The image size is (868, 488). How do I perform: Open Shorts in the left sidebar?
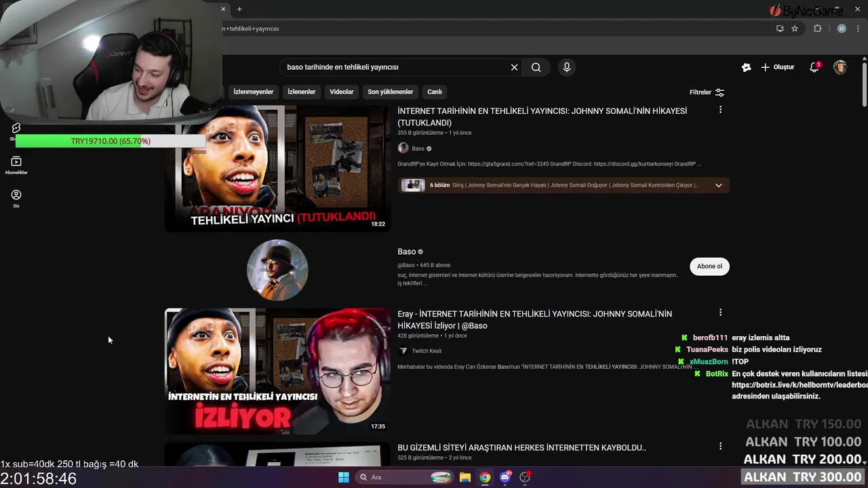coord(16,131)
